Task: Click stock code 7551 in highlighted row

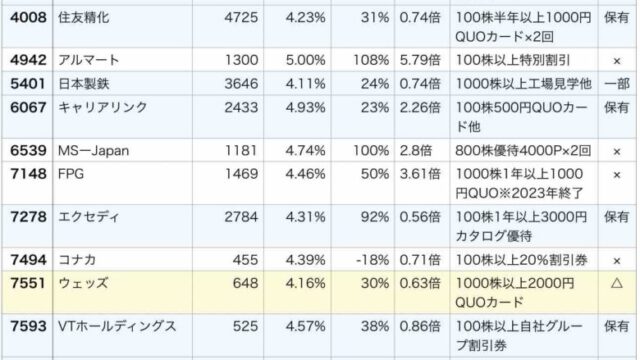Action: 27,283
